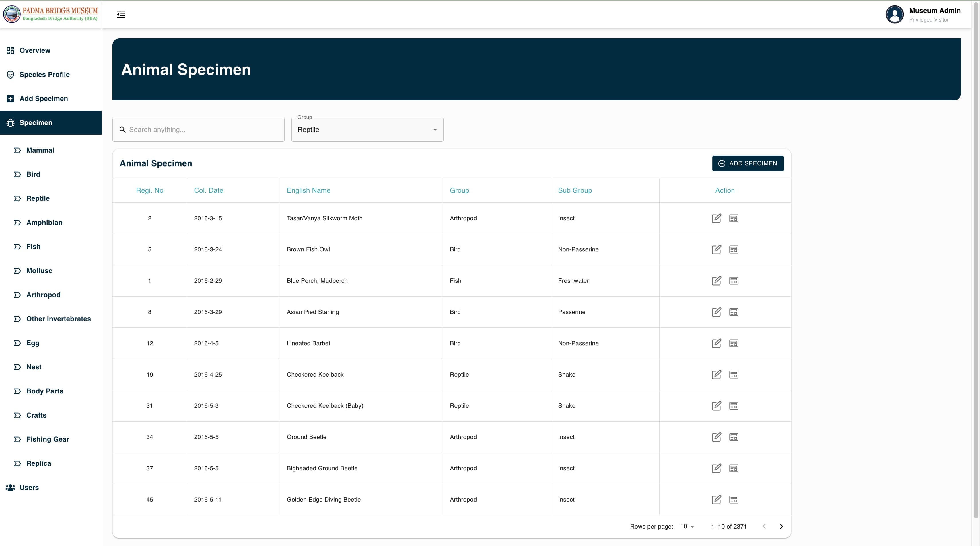The image size is (980, 546).
Task: Go to the next page arrow
Action: 781,526
